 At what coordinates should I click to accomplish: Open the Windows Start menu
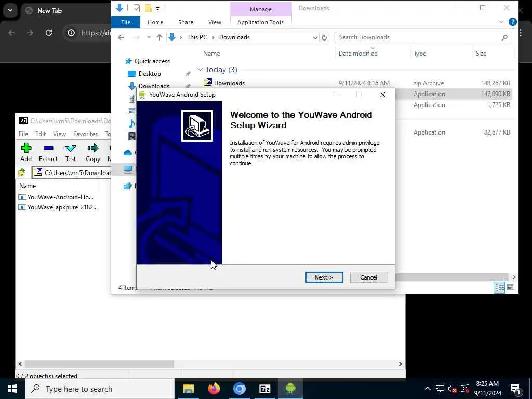tap(12, 389)
